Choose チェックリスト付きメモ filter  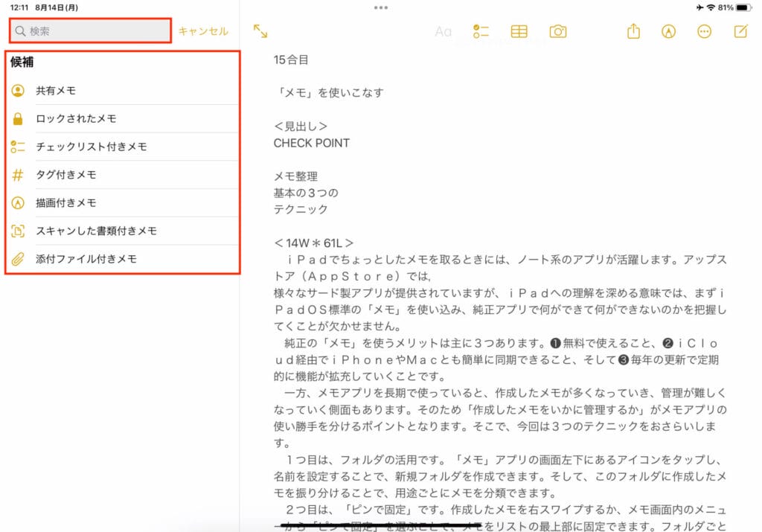pyautogui.click(x=92, y=147)
